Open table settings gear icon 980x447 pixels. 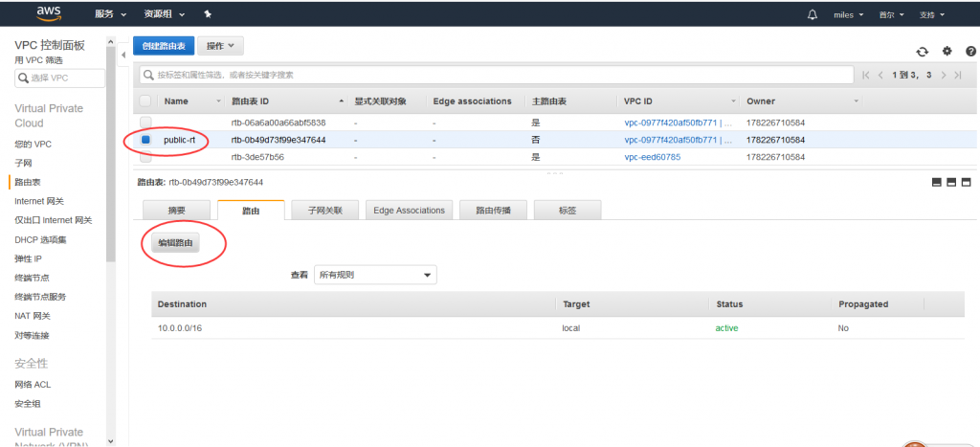pos(947,52)
